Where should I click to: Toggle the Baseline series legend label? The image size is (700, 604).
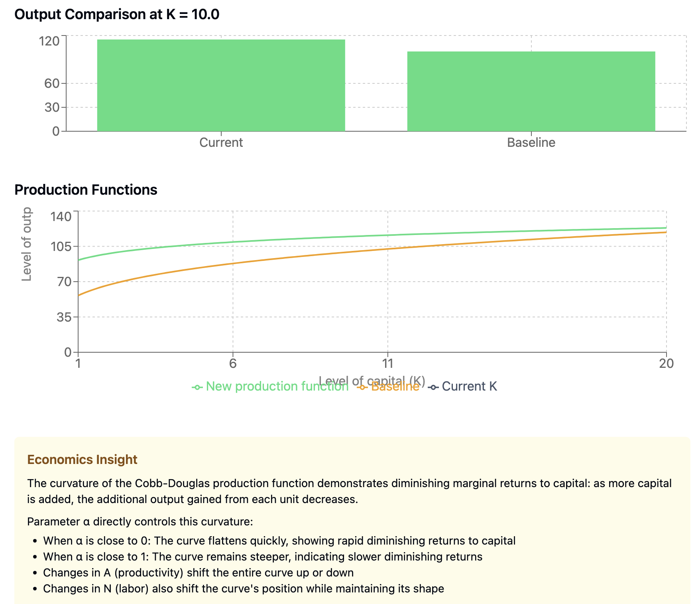(395, 386)
